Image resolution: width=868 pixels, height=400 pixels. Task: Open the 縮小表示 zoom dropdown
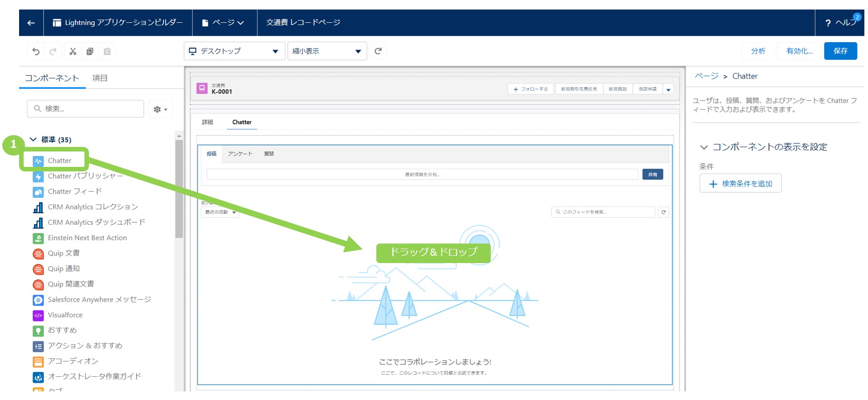[x=327, y=51]
